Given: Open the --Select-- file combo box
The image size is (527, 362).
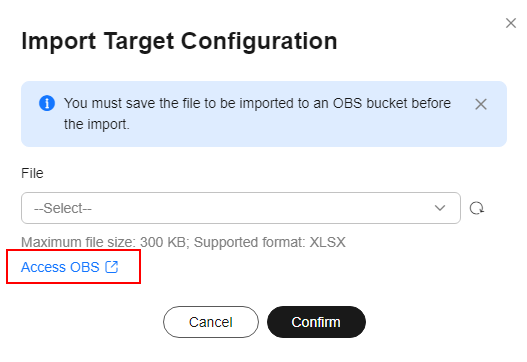Looking at the screenshot, I should pos(241,208).
